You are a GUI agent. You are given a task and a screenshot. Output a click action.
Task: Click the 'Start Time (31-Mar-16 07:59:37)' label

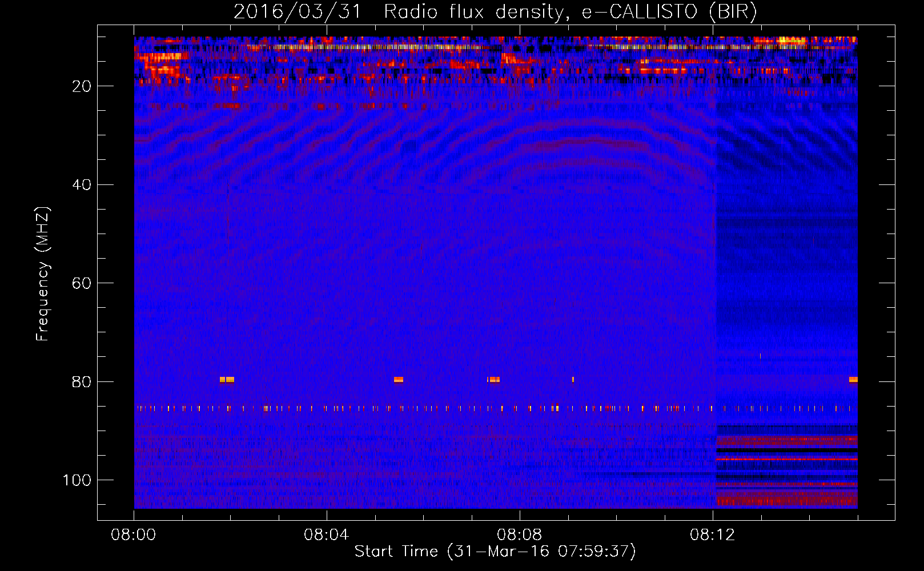click(x=495, y=552)
